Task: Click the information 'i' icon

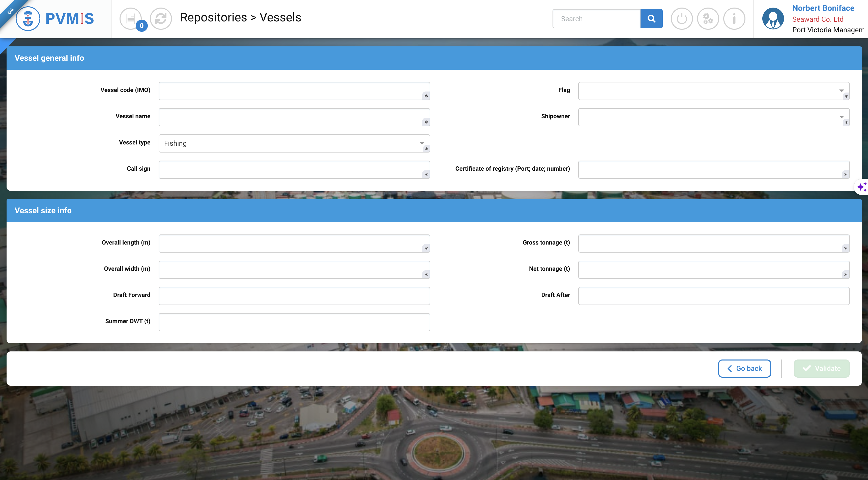Action: tap(734, 19)
